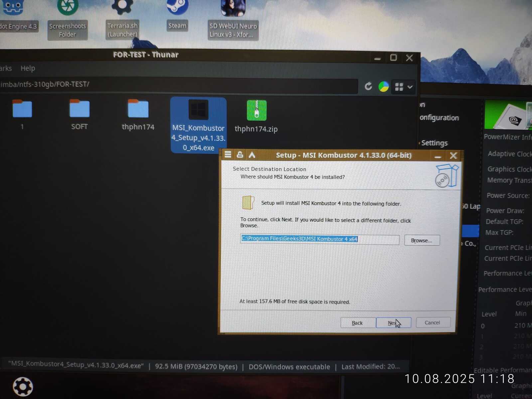Open the Screenshoots Folder desktop icon
This screenshot has height=399, width=532.
(x=67, y=19)
